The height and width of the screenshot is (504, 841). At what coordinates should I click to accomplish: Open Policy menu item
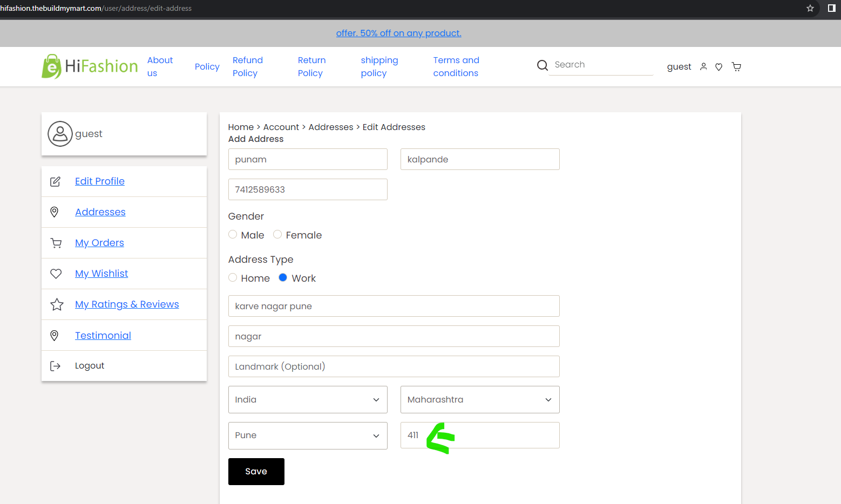[x=207, y=67]
